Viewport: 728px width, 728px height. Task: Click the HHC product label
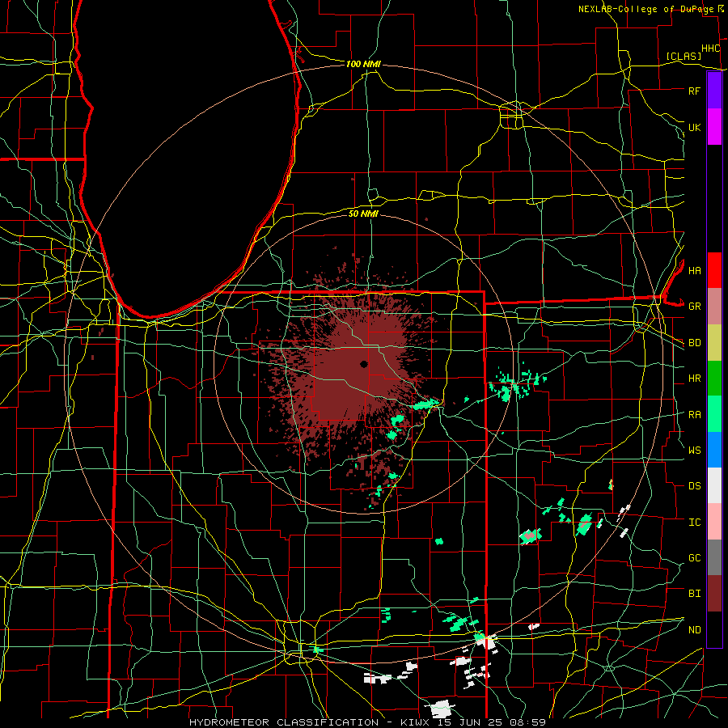click(x=711, y=49)
